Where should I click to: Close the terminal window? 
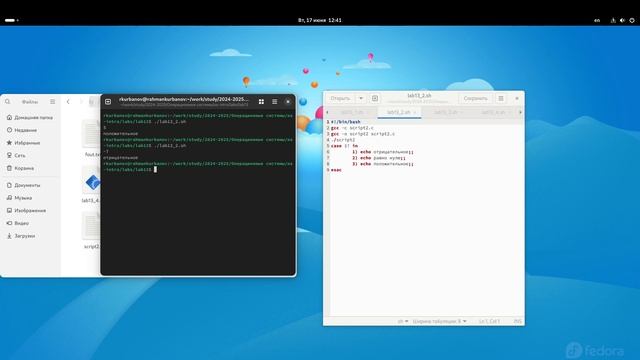click(288, 102)
